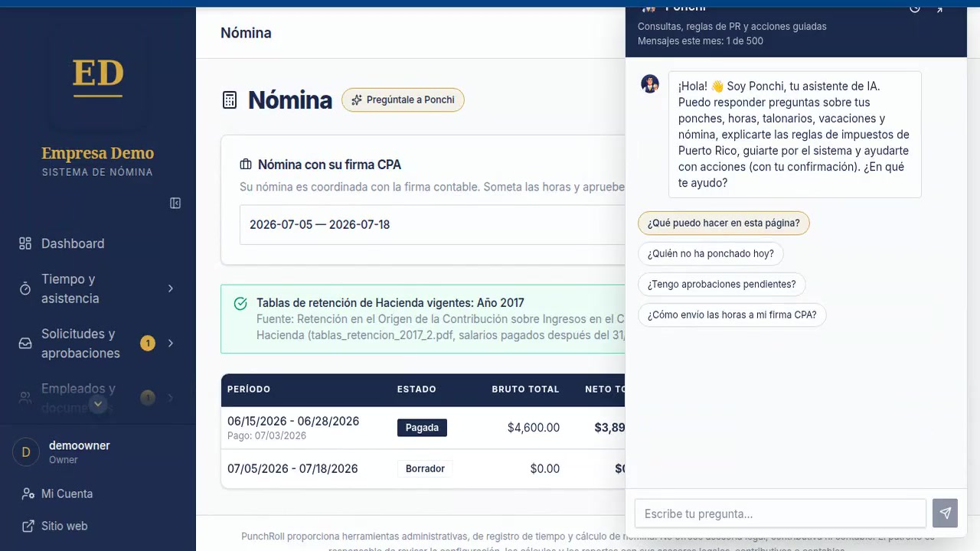
Task: Ask "¿Qué puedo hacer en esta página?"
Action: pos(724,223)
